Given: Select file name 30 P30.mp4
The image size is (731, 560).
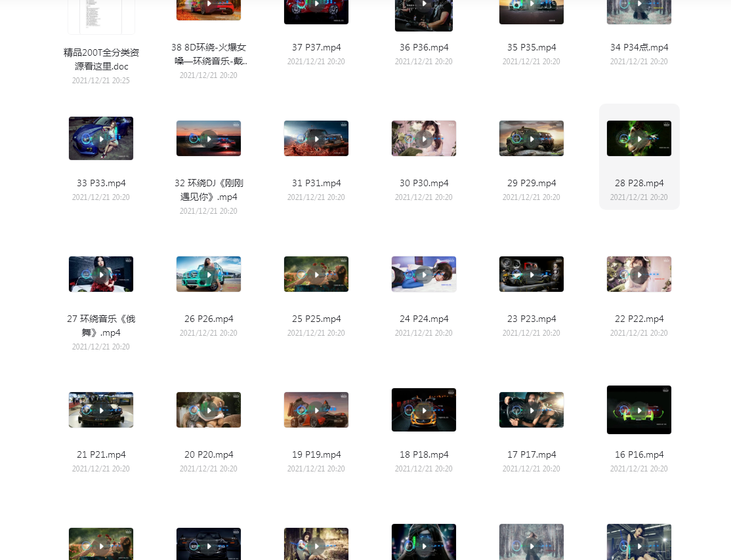Looking at the screenshot, I should [424, 183].
